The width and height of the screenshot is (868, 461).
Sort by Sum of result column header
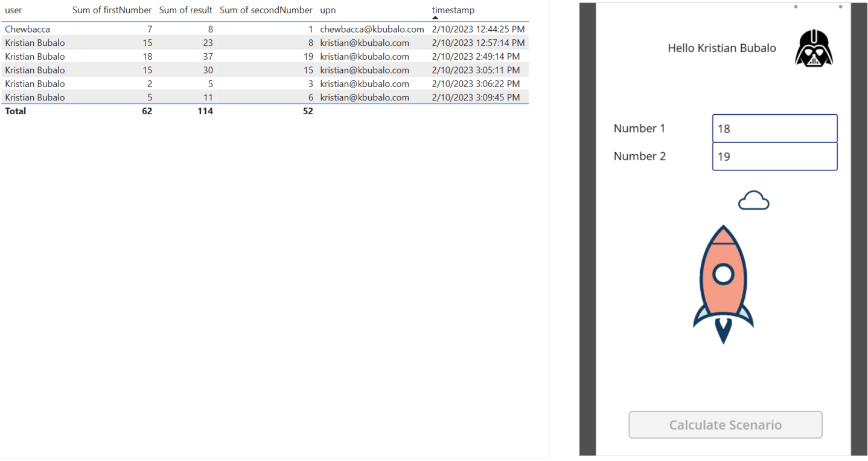tap(185, 10)
